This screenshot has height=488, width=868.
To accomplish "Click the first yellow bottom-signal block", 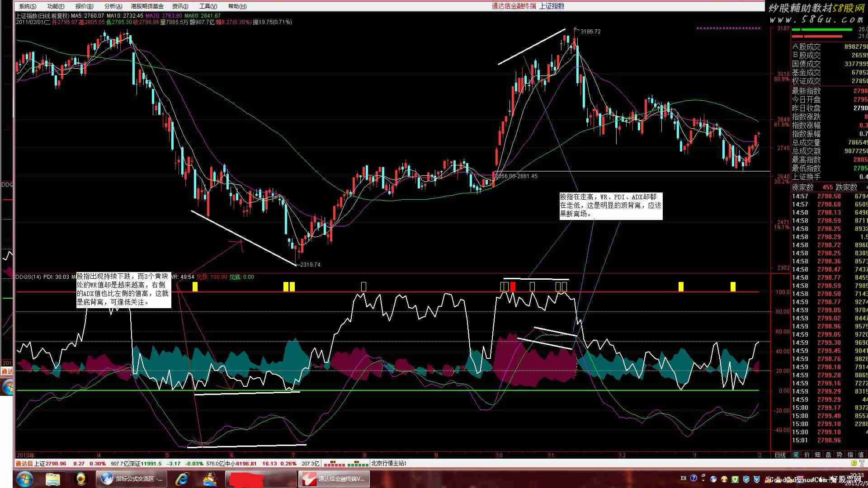I will (195, 286).
